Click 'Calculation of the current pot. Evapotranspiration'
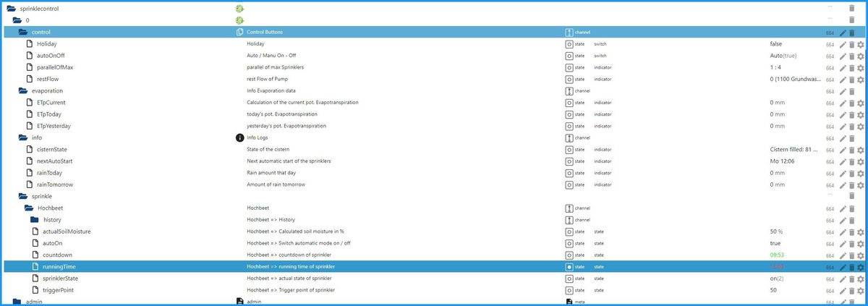Screen dimensions: 868x306 [x=302, y=103]
